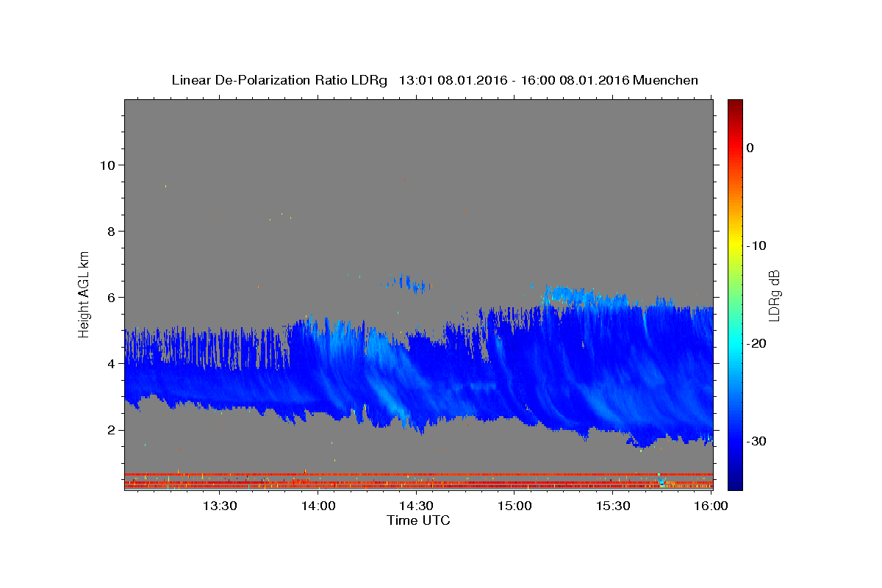Click the 13:30 time axis label
The height and width of the screenshot is (588, 882).
pos(219,506)
